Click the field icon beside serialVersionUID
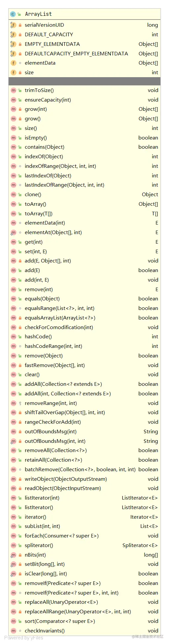The height and width of the screenshot is (644, 169). [13, 25]
